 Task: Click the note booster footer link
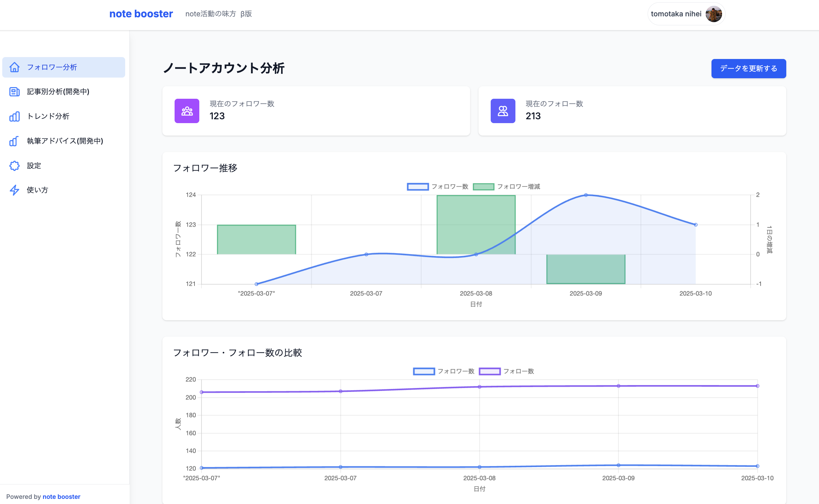pos(61,497)
